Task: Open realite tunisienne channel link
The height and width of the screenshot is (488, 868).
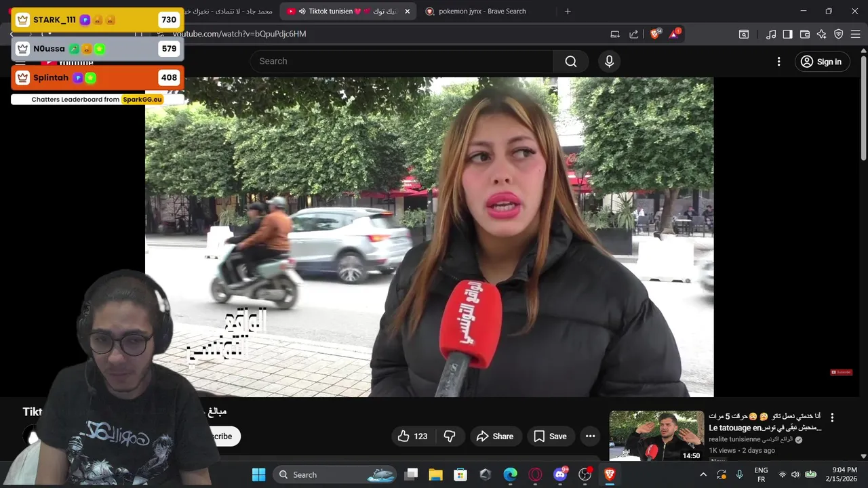Action: tap(751, 439)
